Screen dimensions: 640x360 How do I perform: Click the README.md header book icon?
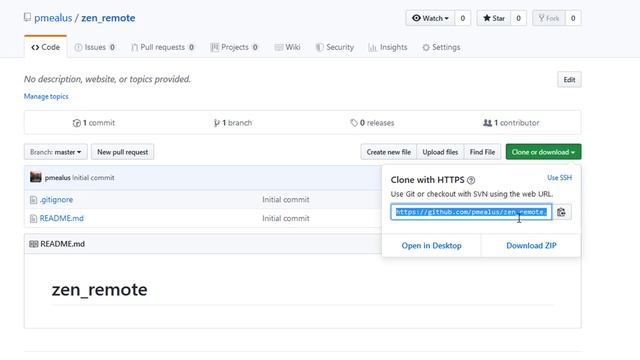click(x=33, y=244)
